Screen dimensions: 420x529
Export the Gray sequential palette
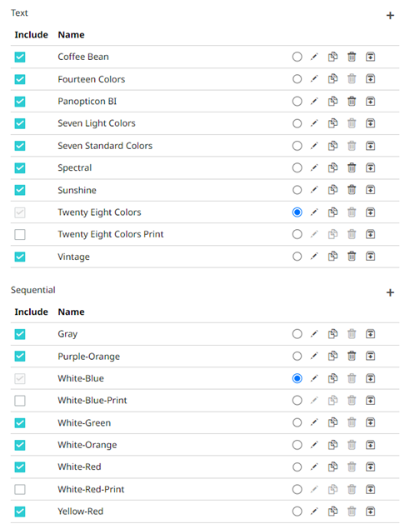pos(370,334)
